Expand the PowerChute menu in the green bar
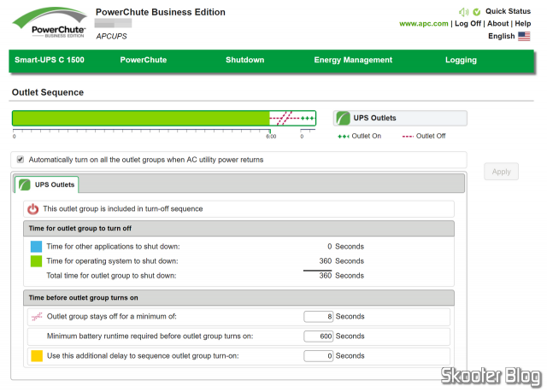The width and height of the screenshot is (547, 392). (x=144, y=60)
